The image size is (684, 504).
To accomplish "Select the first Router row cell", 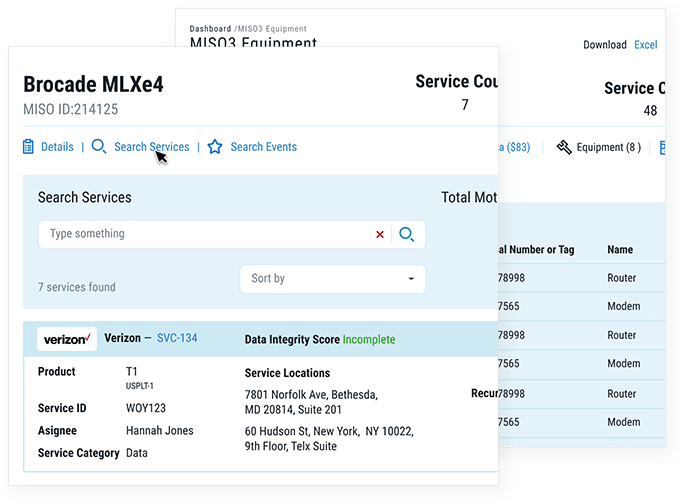I will [622, 278].
